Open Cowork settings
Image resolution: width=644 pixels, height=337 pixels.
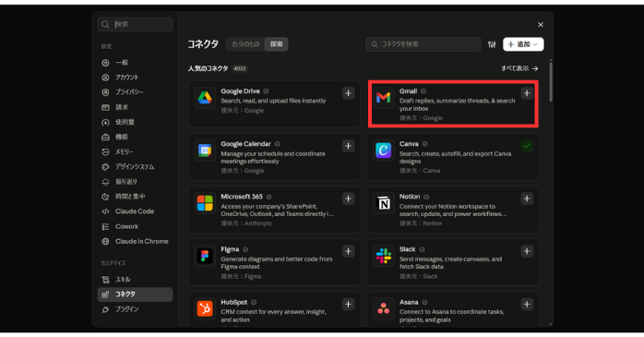click(135, 226)
